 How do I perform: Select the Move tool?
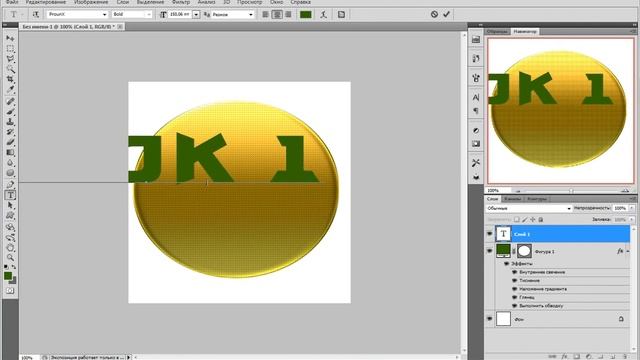pyautogui.click(x=10, y=38)
